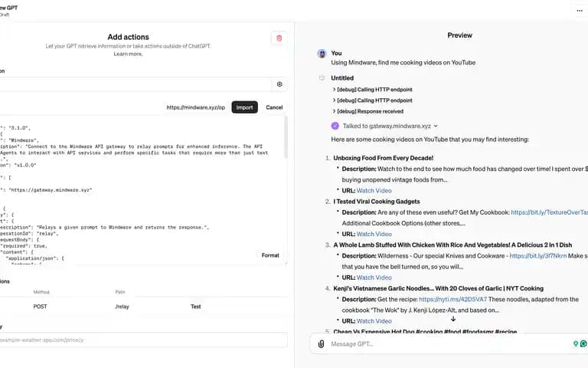This screenshot has width=588, height=368.
Task: Open the bit.ly/3f7Nkrn link
Action: [537, 256]
